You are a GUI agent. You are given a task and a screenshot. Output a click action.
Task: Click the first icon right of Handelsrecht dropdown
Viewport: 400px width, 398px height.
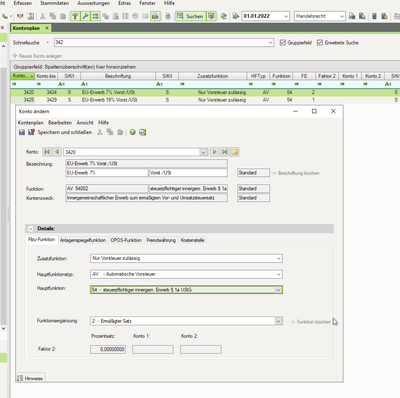pos(352,16)
